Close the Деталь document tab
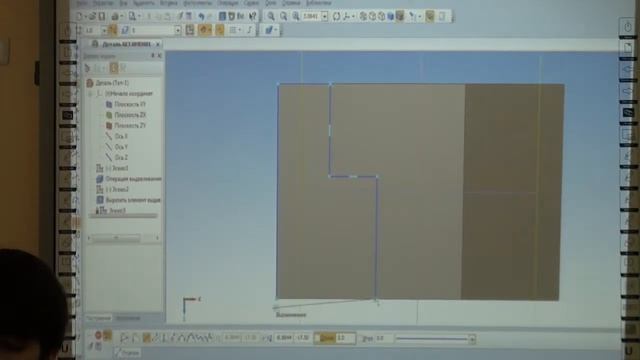 [158, 44]
